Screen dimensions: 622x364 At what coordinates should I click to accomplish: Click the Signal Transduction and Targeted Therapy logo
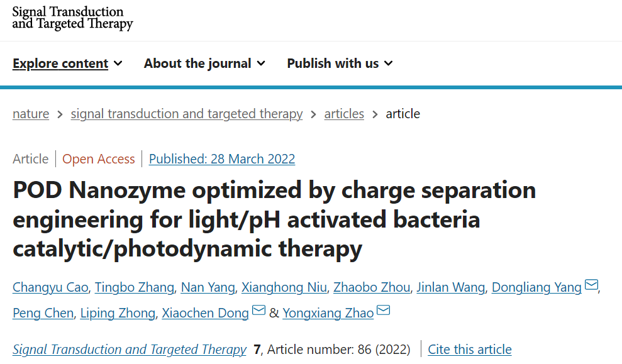click(72, 18)
